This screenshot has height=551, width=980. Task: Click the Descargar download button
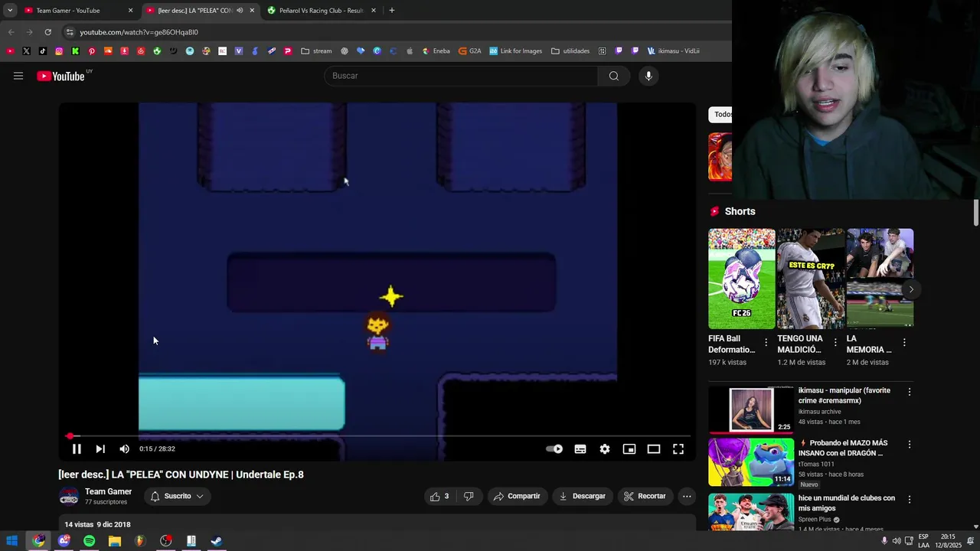[x=582, y=496]
